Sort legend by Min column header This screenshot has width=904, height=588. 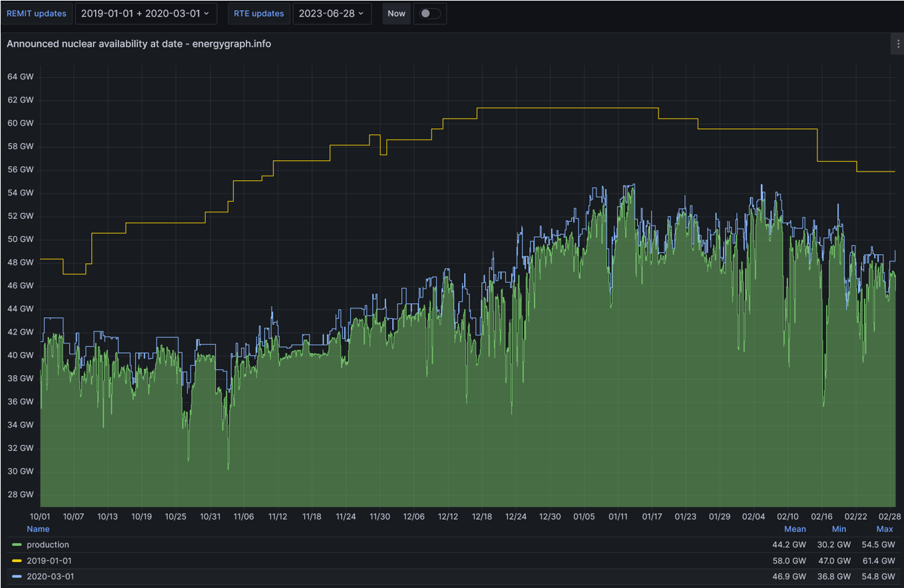(x=839, y=529)
